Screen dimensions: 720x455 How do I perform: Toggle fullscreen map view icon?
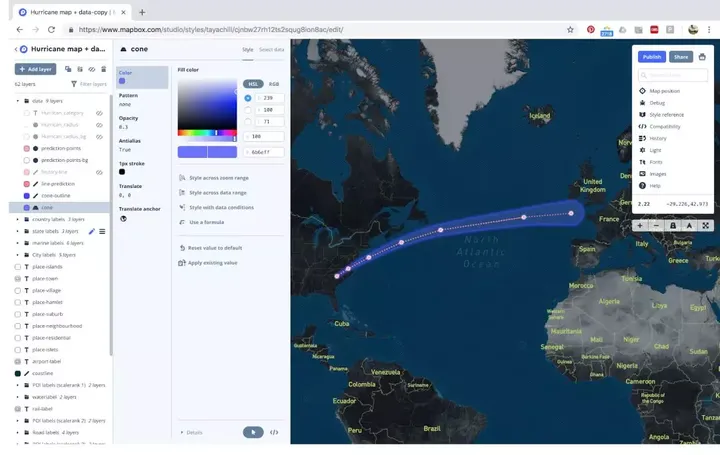point(705,225)
